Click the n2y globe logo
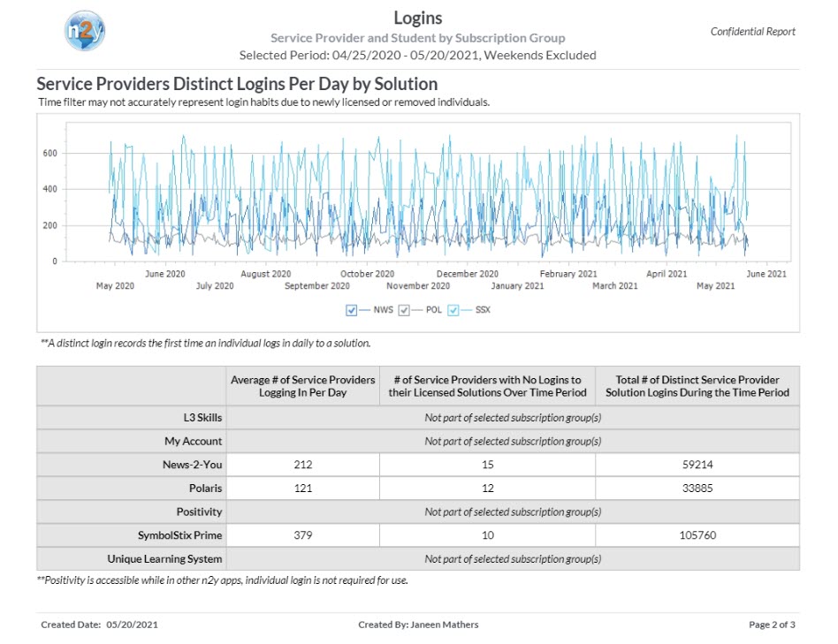Viewport: 838px width, 644px height. [x=85, y=31]
